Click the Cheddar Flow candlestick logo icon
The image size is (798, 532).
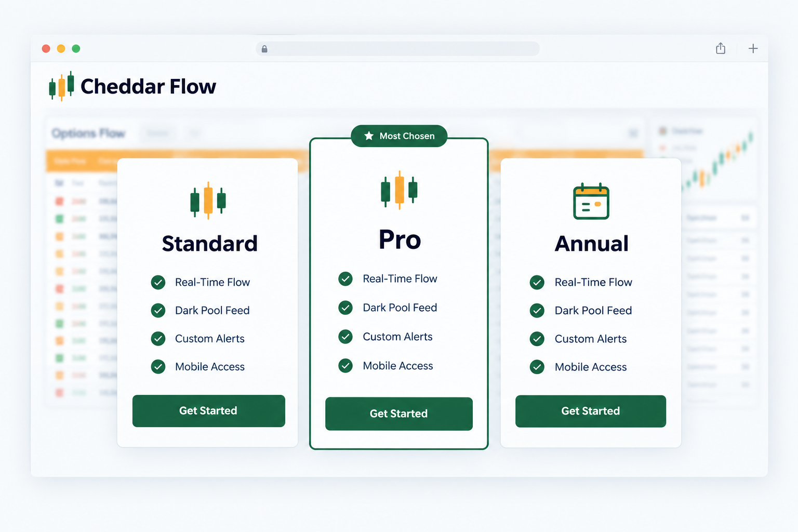61,86
